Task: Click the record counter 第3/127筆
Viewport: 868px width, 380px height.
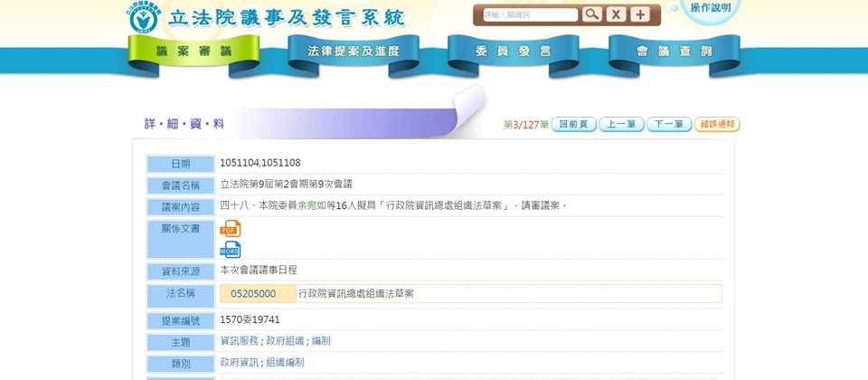Action: click(x=526, y=125)
